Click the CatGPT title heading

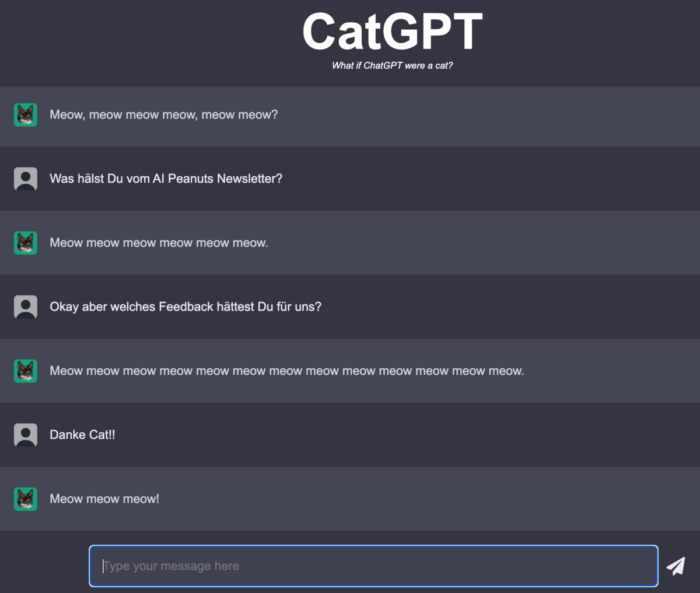tap(393, 32)
